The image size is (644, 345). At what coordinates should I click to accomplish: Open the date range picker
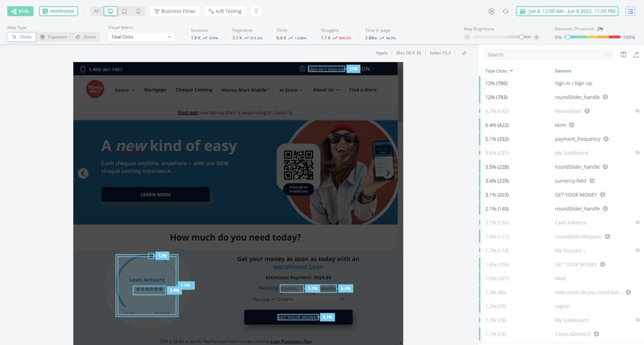(x=568, y=11)
